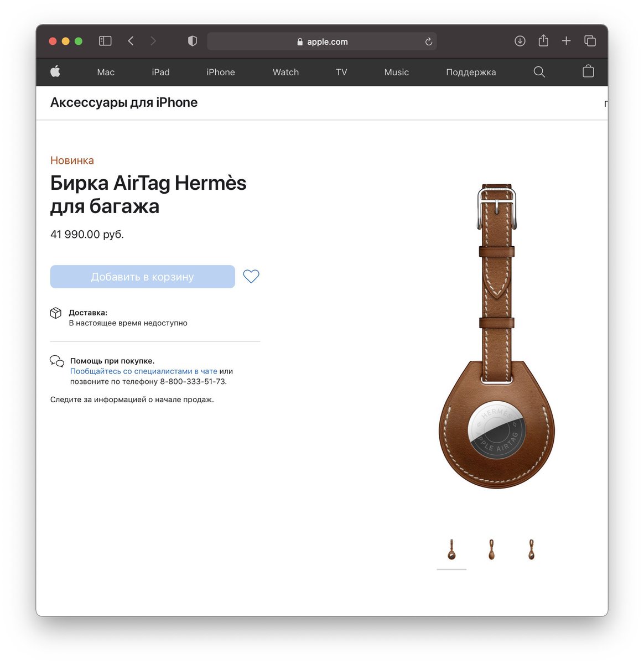Open the Apple site search magnifier
Viewport: 644px width, 664px height.
point(539,72)
